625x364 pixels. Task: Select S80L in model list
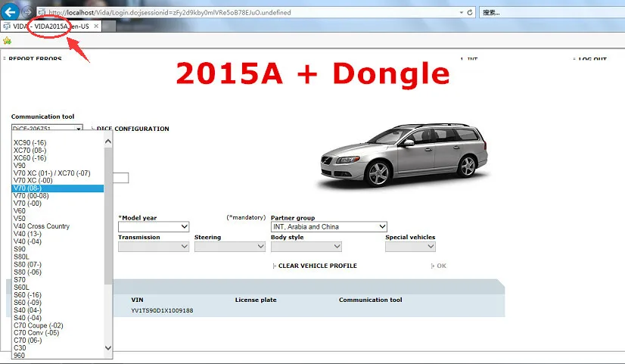coord(58,257)
